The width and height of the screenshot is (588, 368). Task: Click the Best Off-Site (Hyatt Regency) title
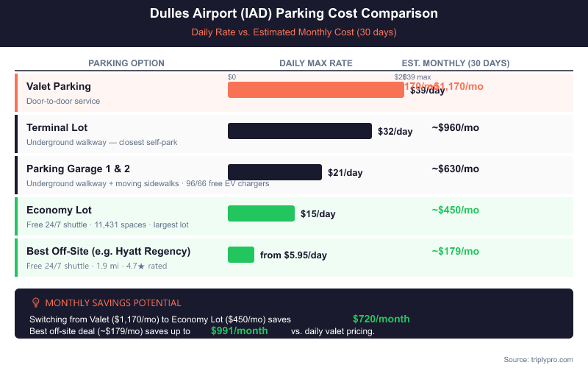(108, 251)
